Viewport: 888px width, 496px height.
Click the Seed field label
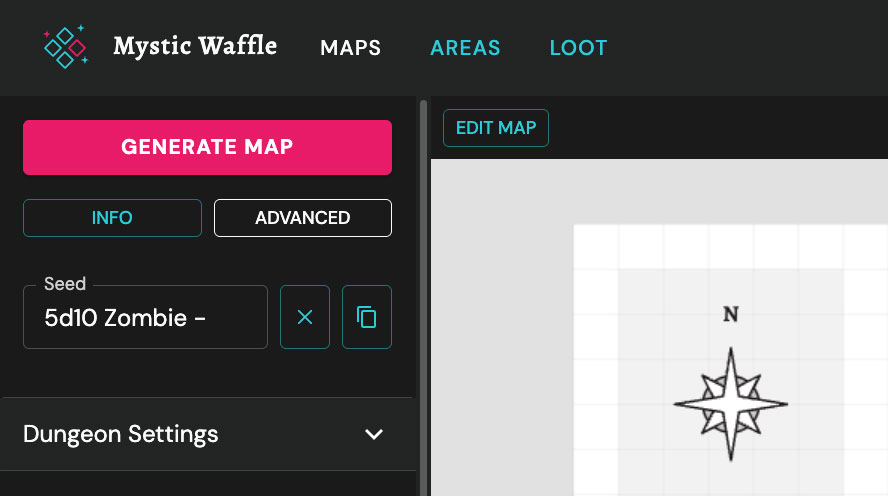(x=65, y=284)
